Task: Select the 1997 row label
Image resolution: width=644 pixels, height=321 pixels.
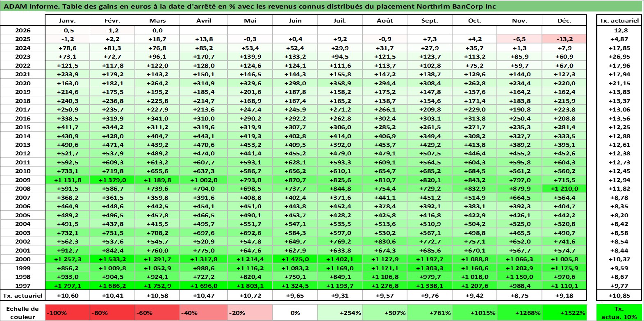Action: coord(23,286)
